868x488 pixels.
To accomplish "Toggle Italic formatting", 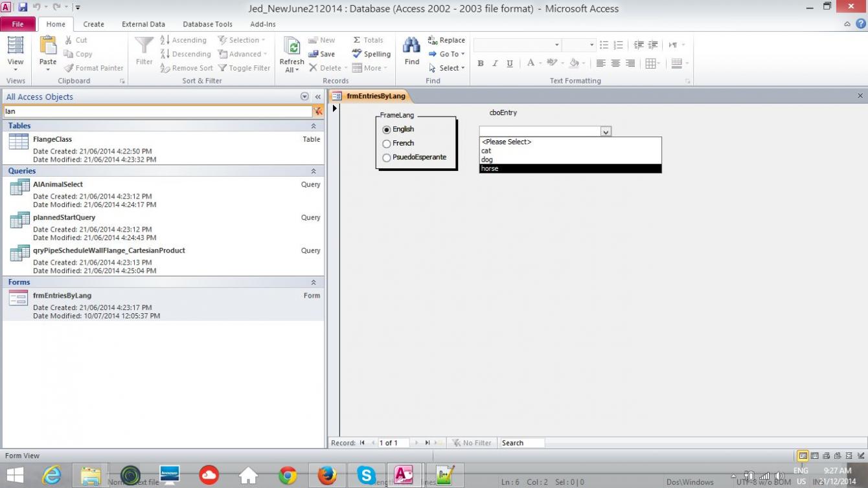I will click(x=495, y=63).
